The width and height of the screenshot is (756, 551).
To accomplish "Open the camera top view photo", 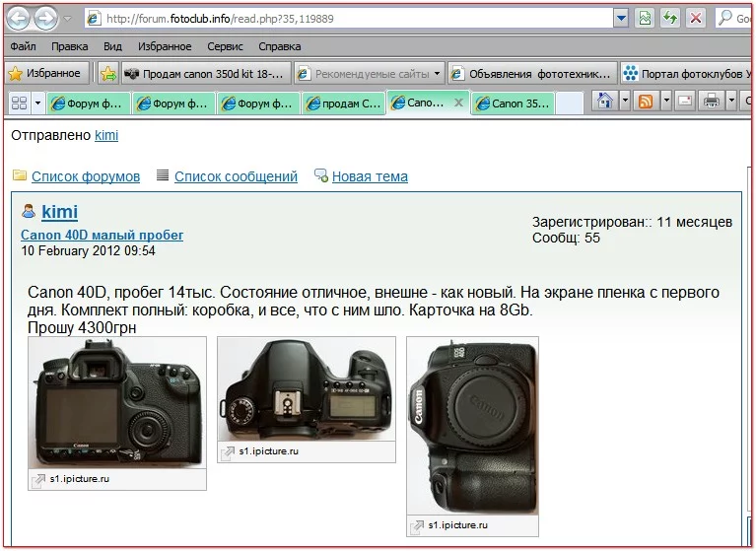I will coord(307,388).
